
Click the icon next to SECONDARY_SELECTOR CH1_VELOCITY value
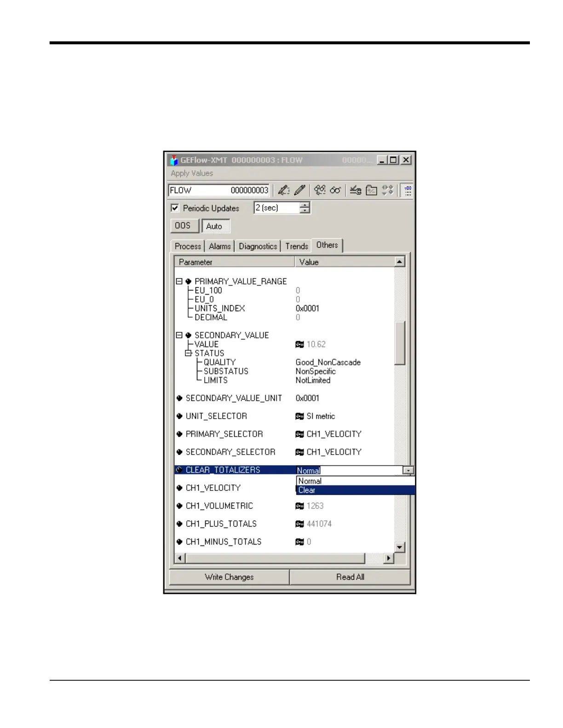299,452
